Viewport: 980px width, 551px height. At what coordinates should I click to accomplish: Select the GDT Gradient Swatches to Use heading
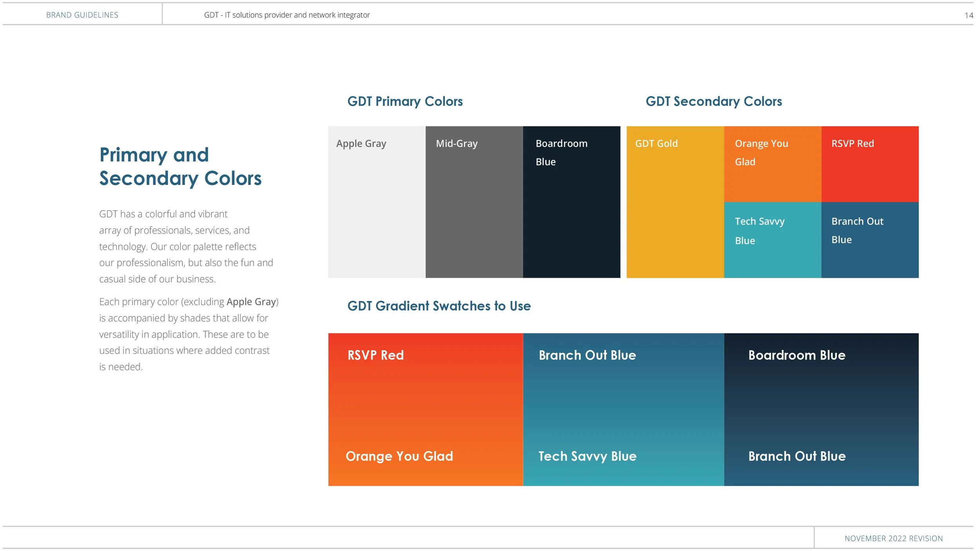coord(439,306)
